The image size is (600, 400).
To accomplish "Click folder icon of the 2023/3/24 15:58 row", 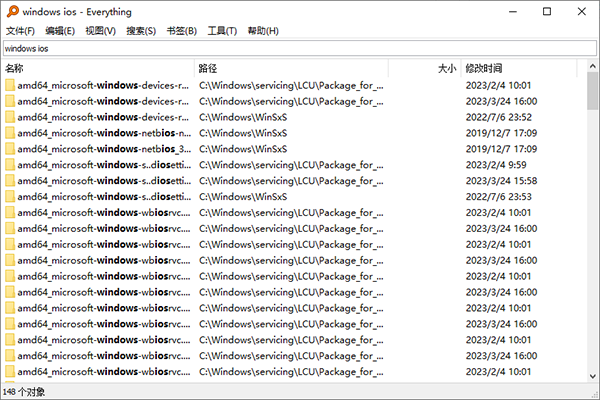I will (10, 181).
